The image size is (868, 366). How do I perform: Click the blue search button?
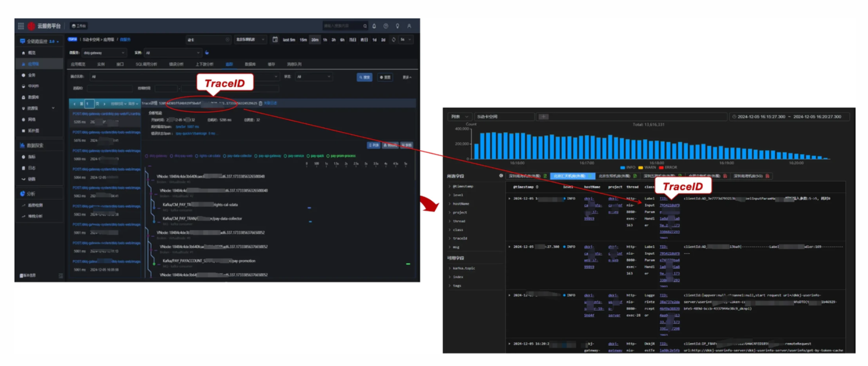coord(364,77)
